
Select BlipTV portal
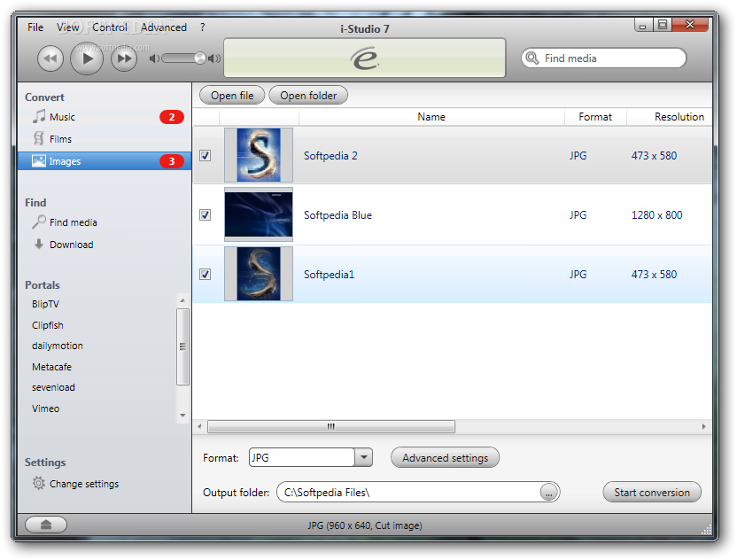[45, 304]
